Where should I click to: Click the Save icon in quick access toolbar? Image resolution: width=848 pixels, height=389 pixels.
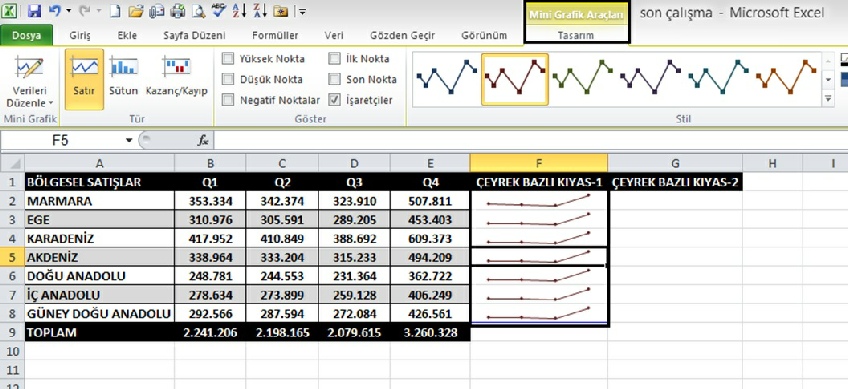tap(34, 10)
